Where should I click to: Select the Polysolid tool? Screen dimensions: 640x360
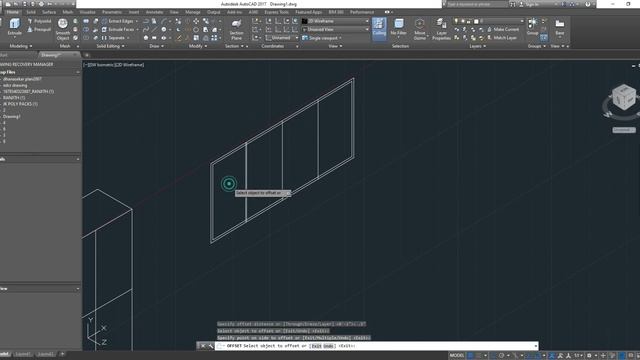click(x=39, y=21)
